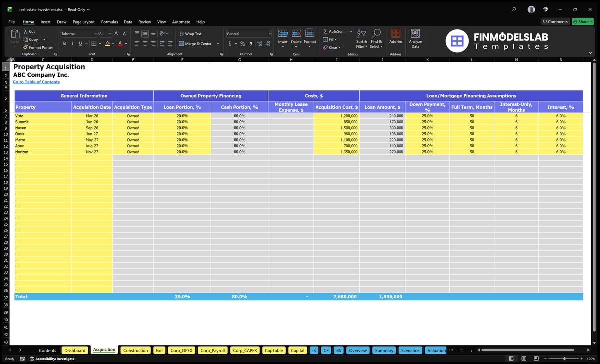Apply cell Borders icon
The height and width of the screenshot is (364, 600).
[x=94, y=44]
